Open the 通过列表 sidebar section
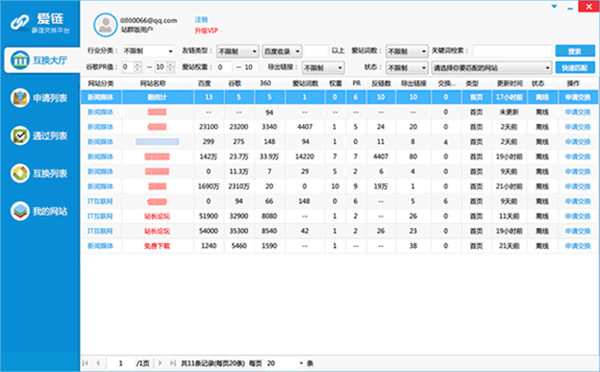600x372 pixels. coord(40,135)
